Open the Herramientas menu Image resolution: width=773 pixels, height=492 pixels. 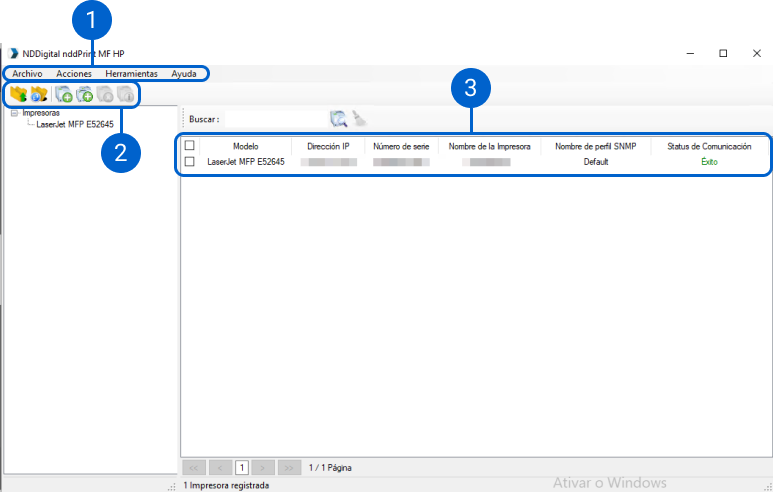coord(131,74)
